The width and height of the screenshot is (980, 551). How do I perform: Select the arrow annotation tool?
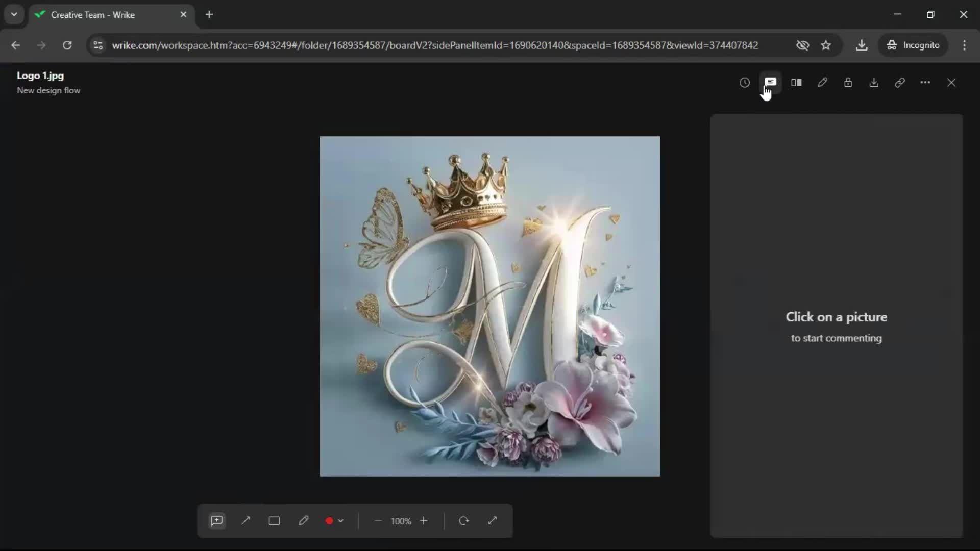click(x=246, y=521)
